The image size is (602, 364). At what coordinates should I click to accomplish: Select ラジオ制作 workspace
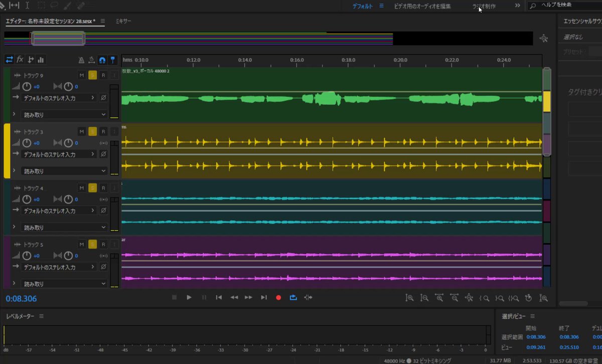(x=484, y=6)
